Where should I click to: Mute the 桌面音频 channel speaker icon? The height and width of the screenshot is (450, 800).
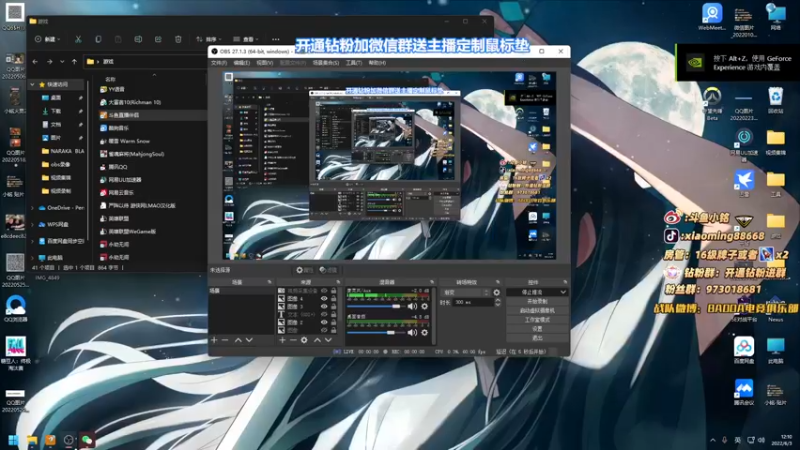pyautogui.click(x=412, y=332)
